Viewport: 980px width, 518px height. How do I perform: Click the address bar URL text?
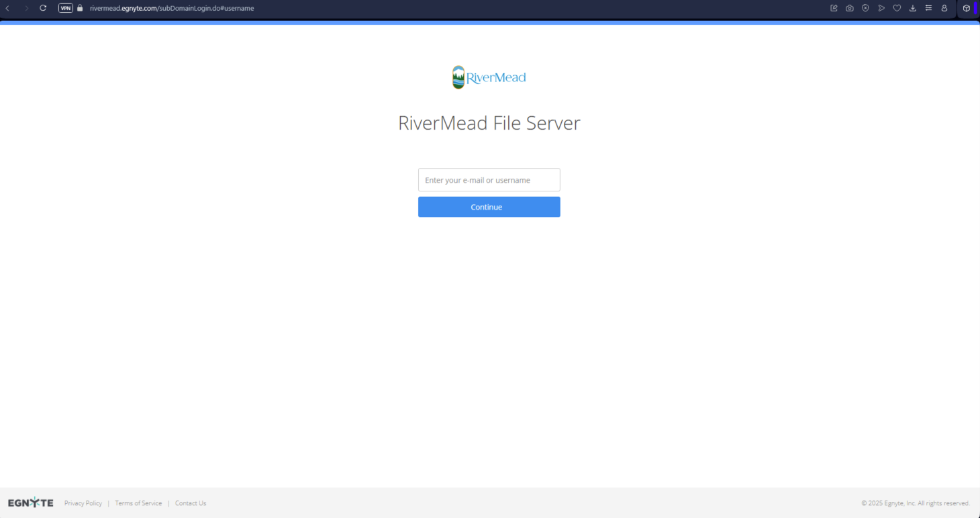click(x=172, y=8)
